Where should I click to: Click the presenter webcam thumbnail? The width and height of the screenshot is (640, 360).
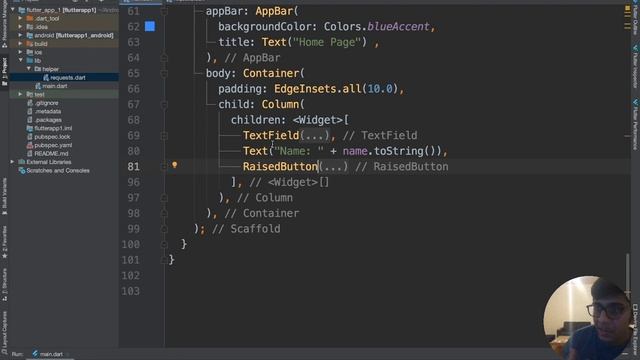588,317
